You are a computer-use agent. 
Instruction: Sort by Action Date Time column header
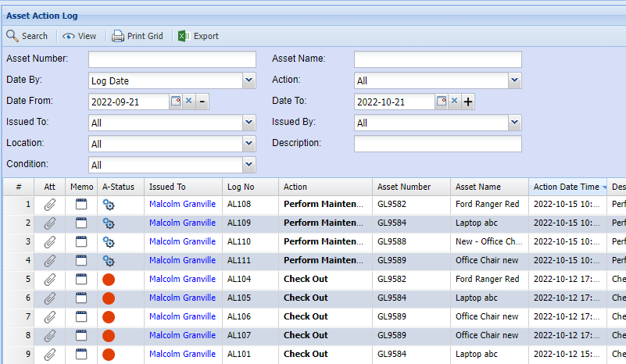(566, 187)
